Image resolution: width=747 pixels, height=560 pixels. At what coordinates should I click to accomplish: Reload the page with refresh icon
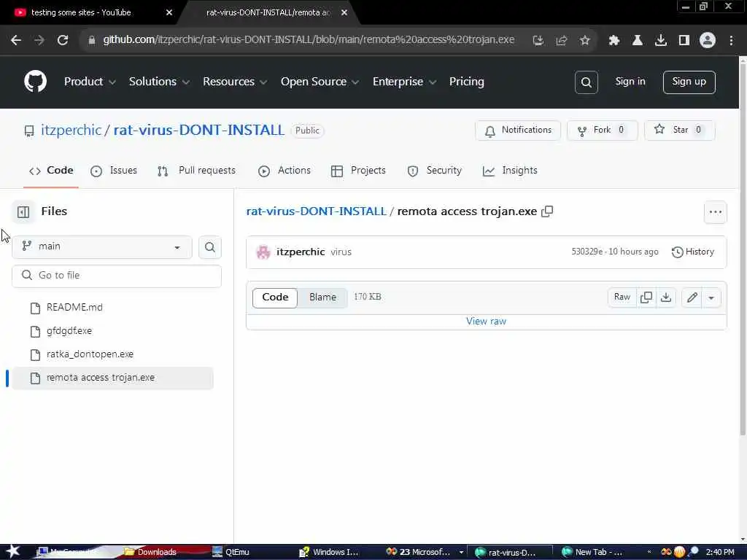pyautogui.click(x=63, y=41)
